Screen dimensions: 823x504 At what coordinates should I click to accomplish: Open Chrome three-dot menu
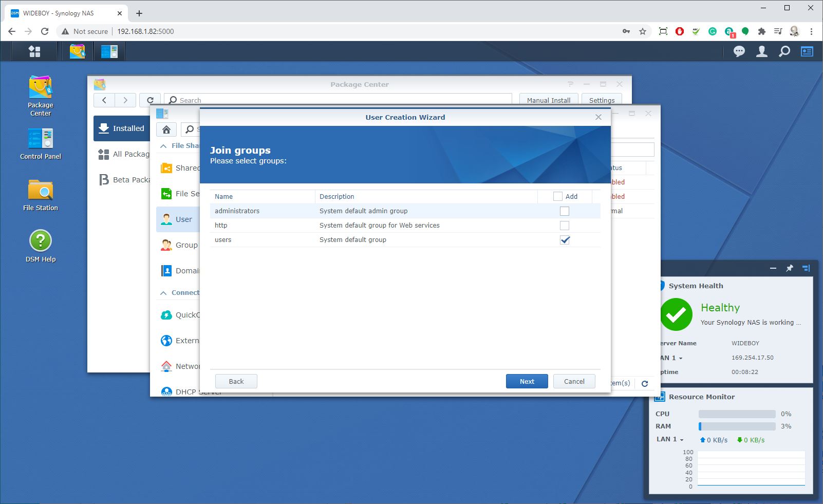point(812,31)
